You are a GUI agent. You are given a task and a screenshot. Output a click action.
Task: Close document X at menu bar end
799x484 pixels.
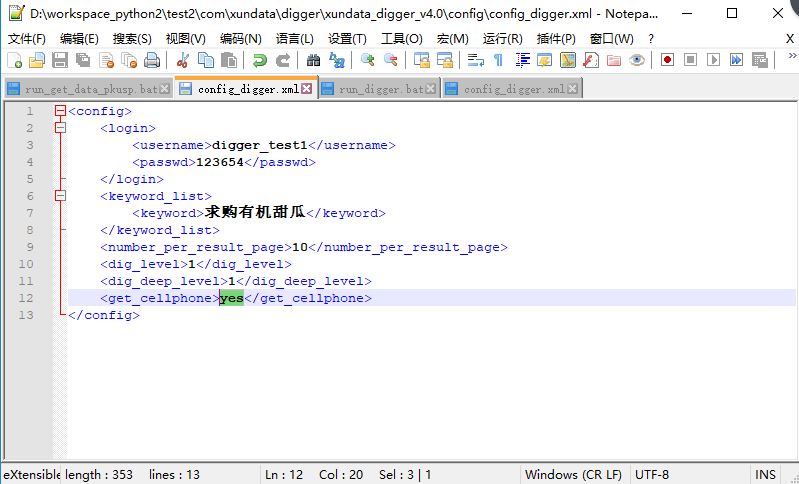tap(790, 39)
